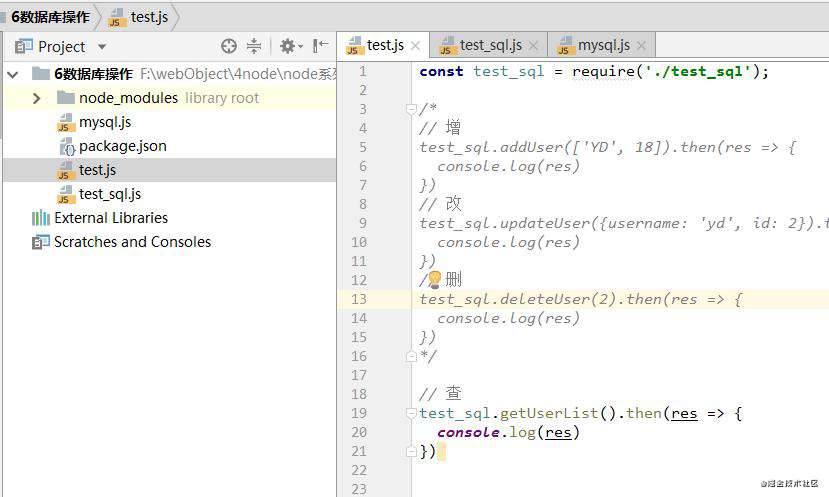Click the Scratches and Consoles icon

(41, 242)
